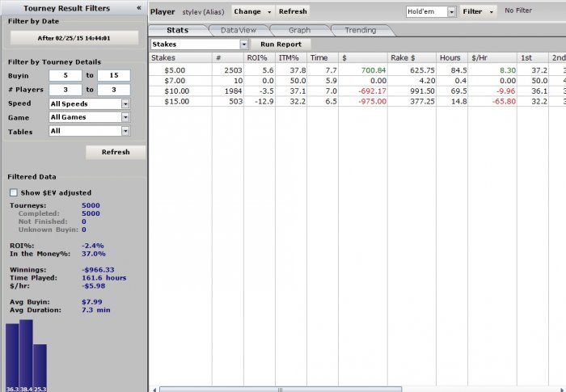Edit the minimum # Players field
This screenshot has height=392, width=566.
coord(65,90)
